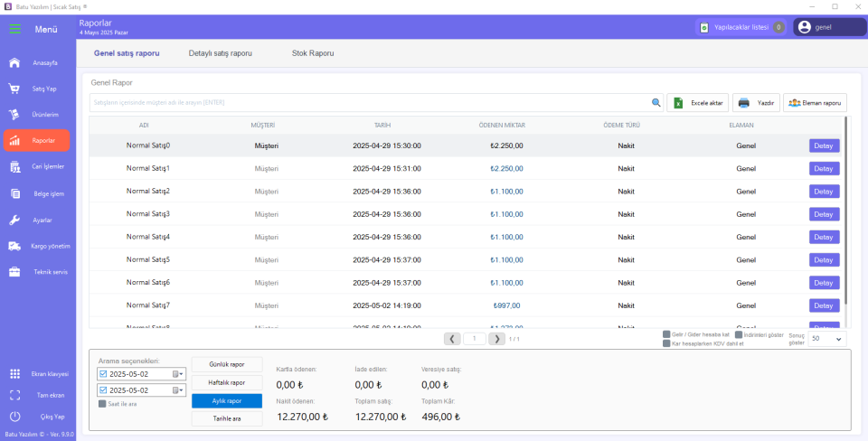This screenshot has width=868, height=441.
Task: Click the search magnifier icon
Action: 656,102
